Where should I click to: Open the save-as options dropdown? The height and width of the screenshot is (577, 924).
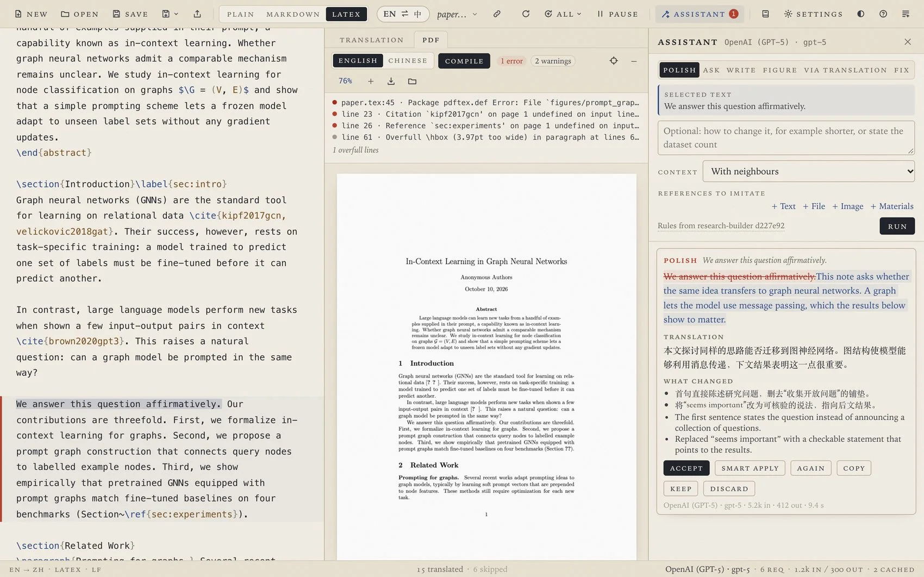[170, 14]
